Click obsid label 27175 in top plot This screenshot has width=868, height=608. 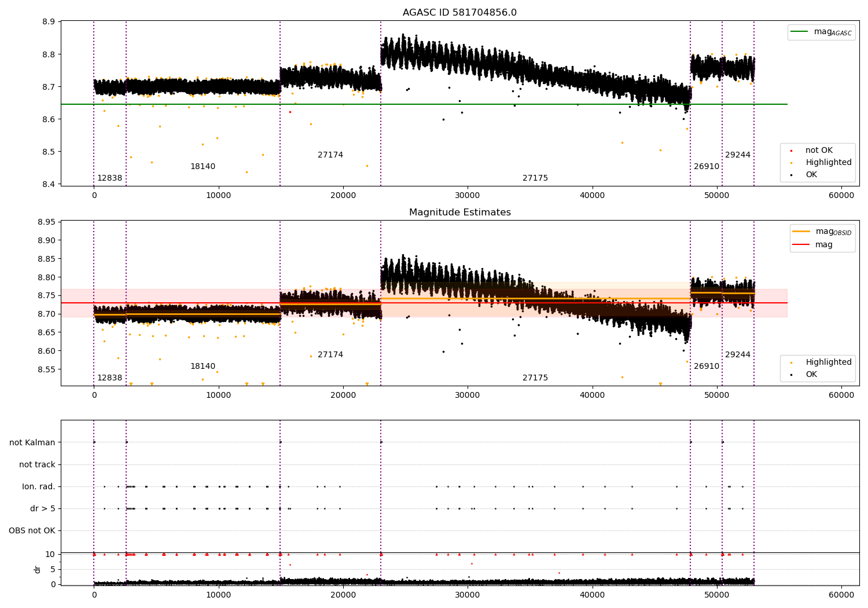(535, 178)
